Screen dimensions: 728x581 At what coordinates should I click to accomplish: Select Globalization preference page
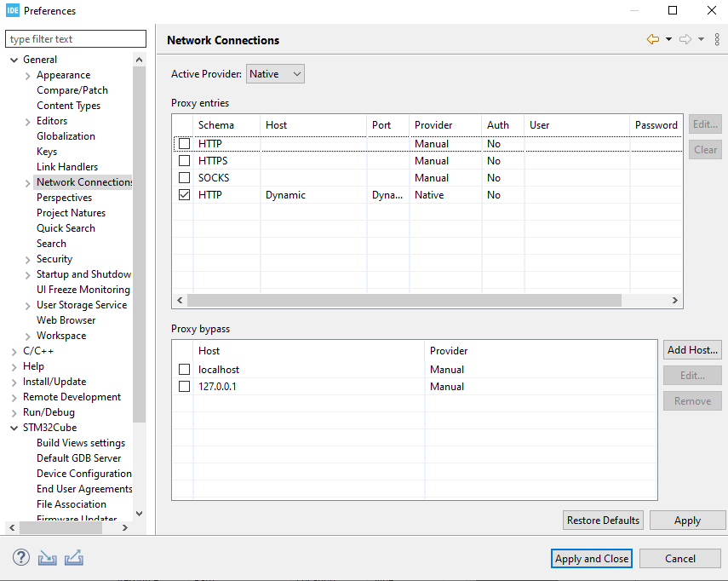point(66,136)
